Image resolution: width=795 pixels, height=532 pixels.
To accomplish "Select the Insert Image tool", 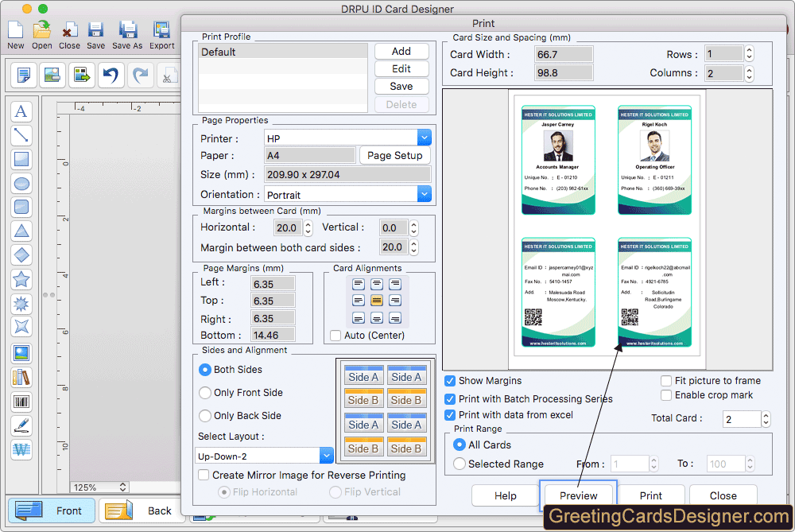I will tap(21, 353).
